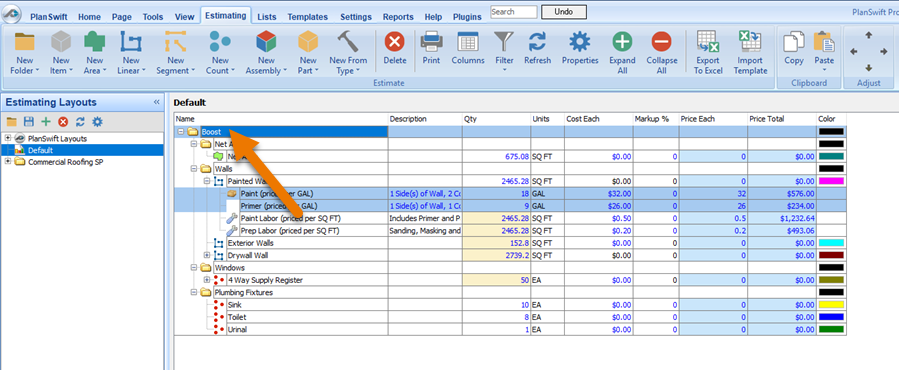This screenshot has width=899, height=370.
Task: Click the New From Type hammer icon
Action: (x=348, y=42)
